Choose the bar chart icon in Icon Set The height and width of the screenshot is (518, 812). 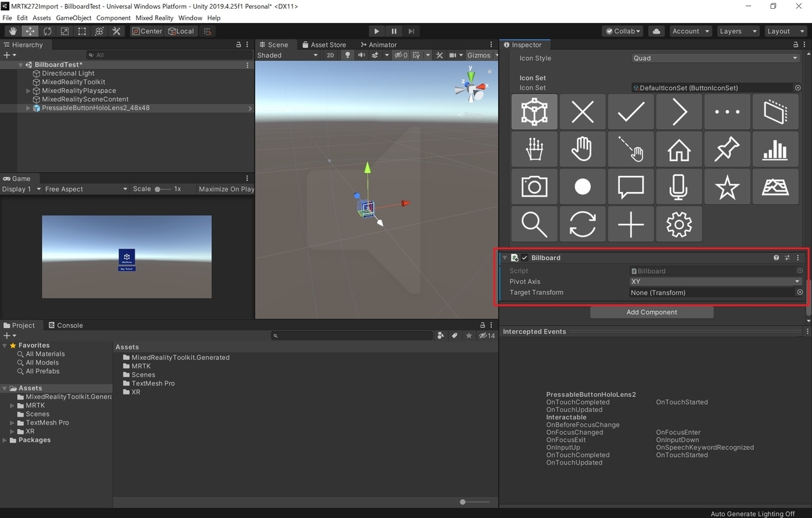click(x=775, y=149)
